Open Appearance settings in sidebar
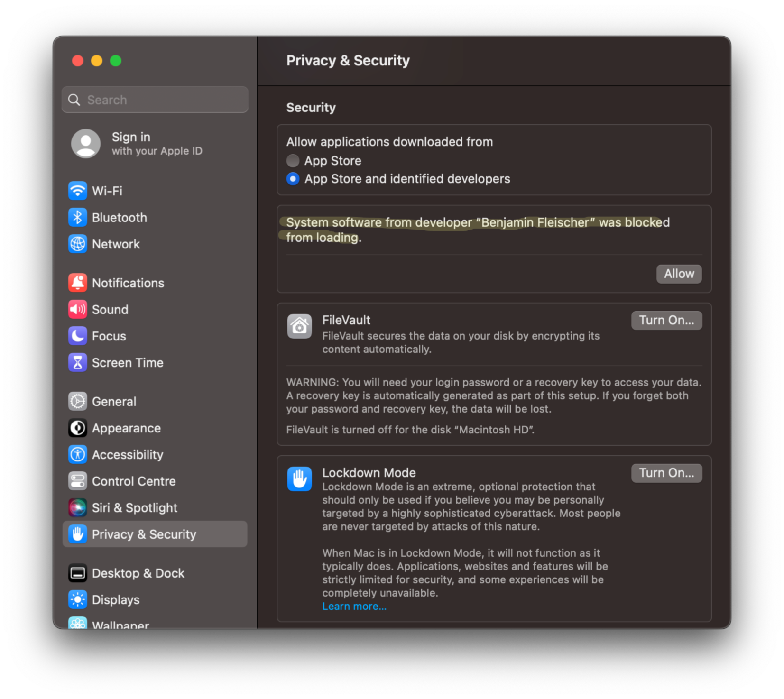 pyautogui.click(x=155, y=428)
